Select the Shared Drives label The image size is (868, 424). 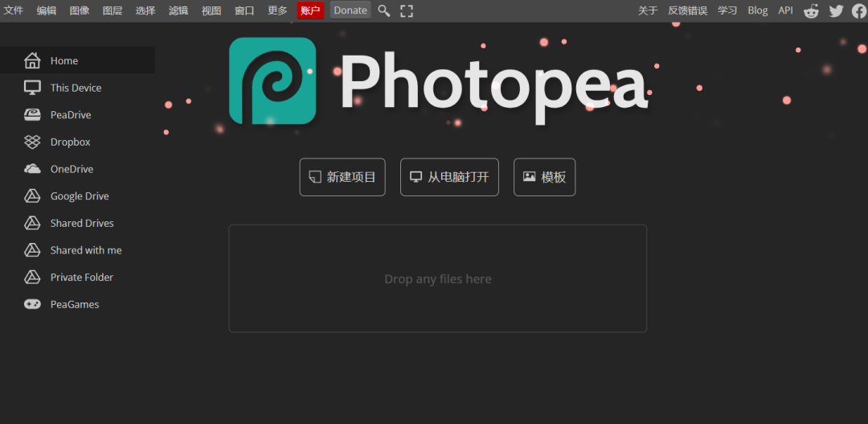(82, 224)
